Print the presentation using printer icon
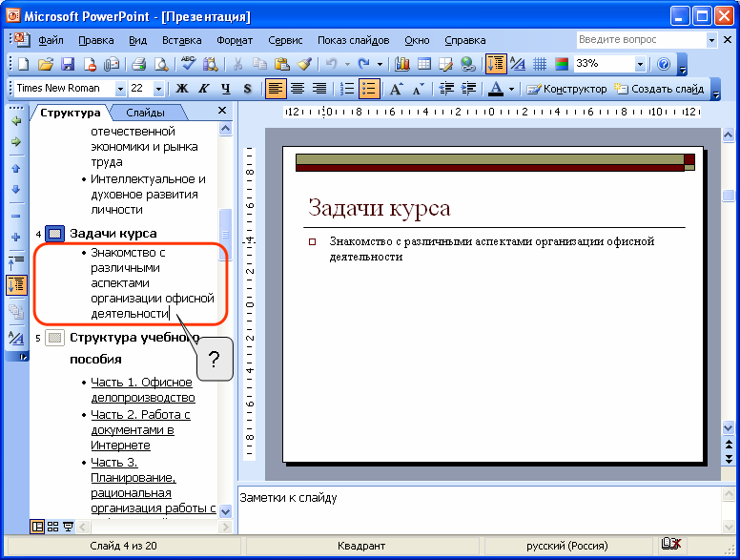Image resolution: width=740 pixels, height=560 pixels. pyautogui.click(x=138, y=64)
